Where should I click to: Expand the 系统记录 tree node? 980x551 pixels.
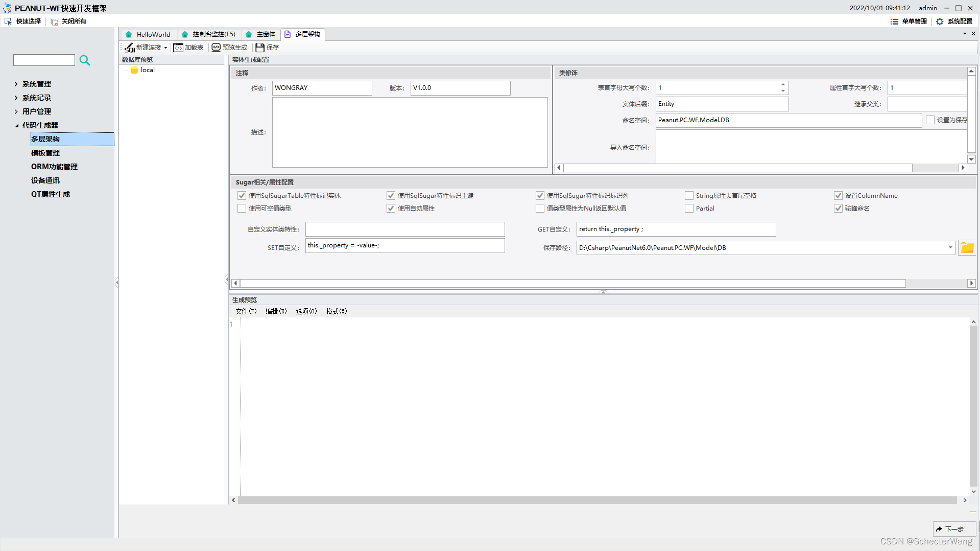pos(16,98)
